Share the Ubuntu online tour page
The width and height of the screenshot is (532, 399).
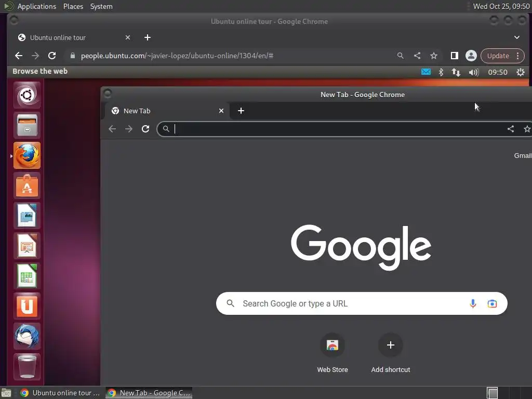tap(417, 56)
